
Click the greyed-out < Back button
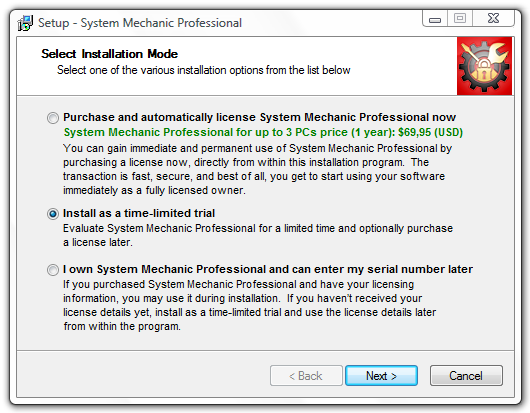tap(306, 375)
